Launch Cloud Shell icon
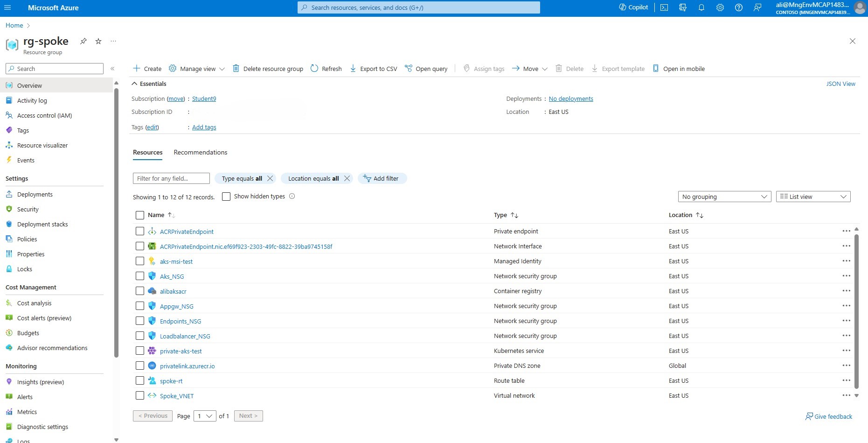 click(664, 7)
